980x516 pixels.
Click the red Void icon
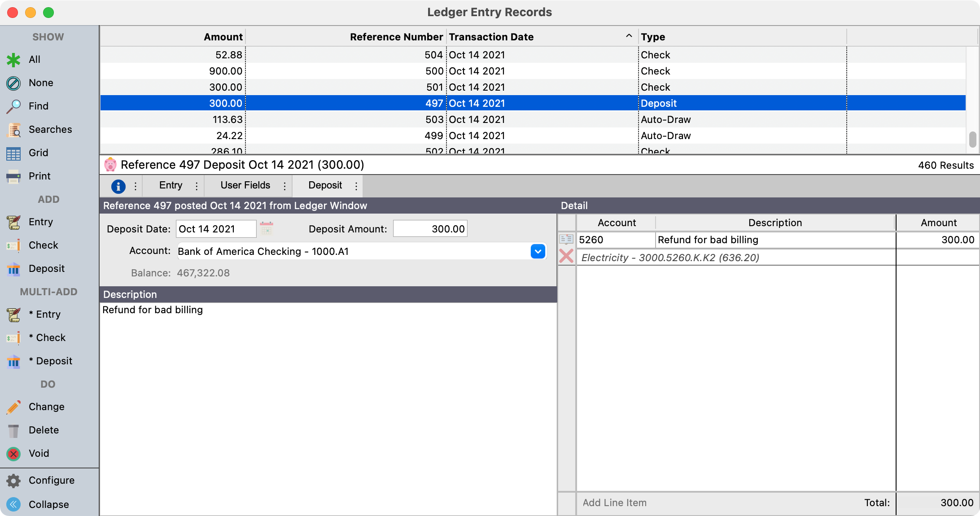pyautogui.click(x=13, y=454)
